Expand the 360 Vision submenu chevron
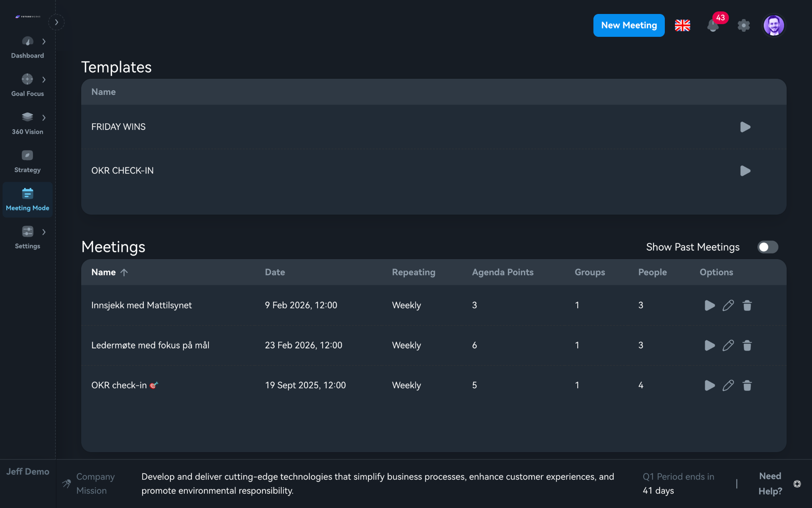The width and height of the screenshot is (812, 508). (x=44, y=118)
